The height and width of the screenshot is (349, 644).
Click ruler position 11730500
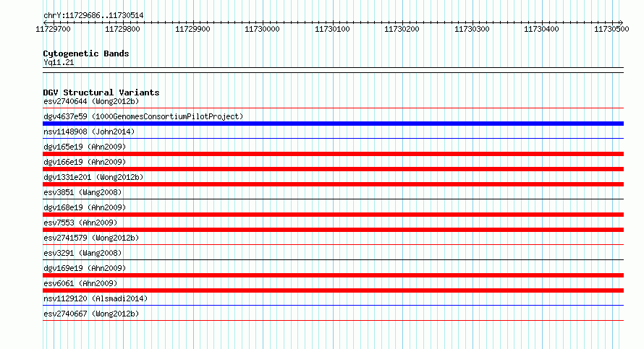(611, 29)
